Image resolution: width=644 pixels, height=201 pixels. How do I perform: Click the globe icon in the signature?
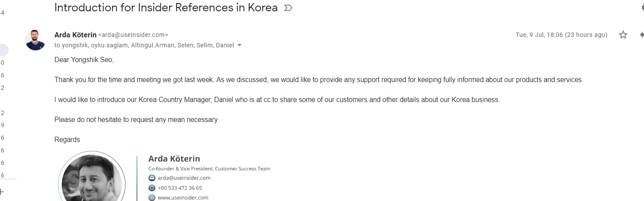click(x=152, y=198)
